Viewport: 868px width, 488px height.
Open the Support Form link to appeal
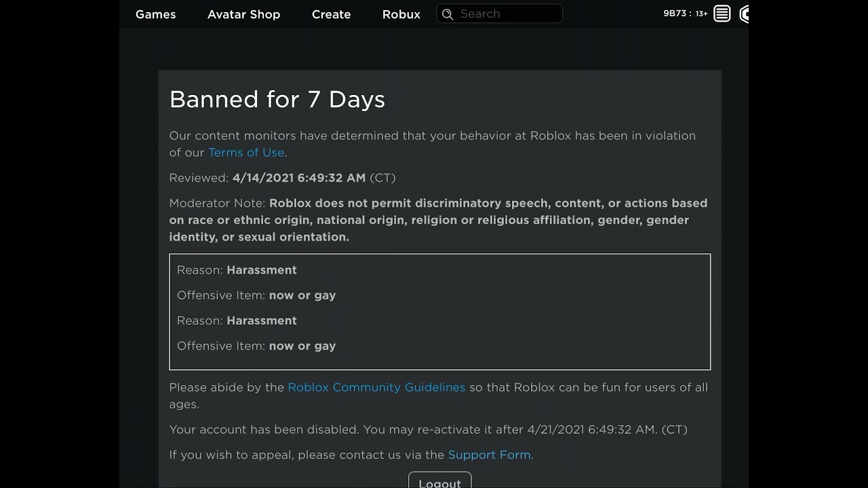click(x=489, y=455)
